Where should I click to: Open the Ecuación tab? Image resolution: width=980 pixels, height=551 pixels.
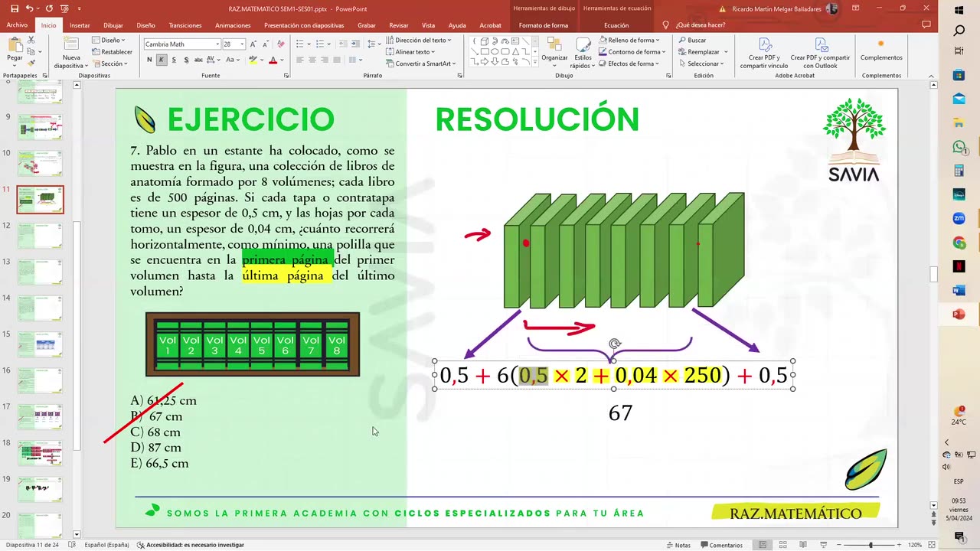pos(616,25)
